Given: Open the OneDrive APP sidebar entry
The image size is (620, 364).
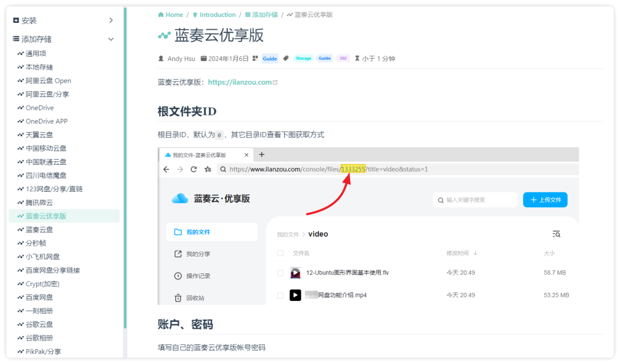Looking at the screenshot, I should 64,121.
